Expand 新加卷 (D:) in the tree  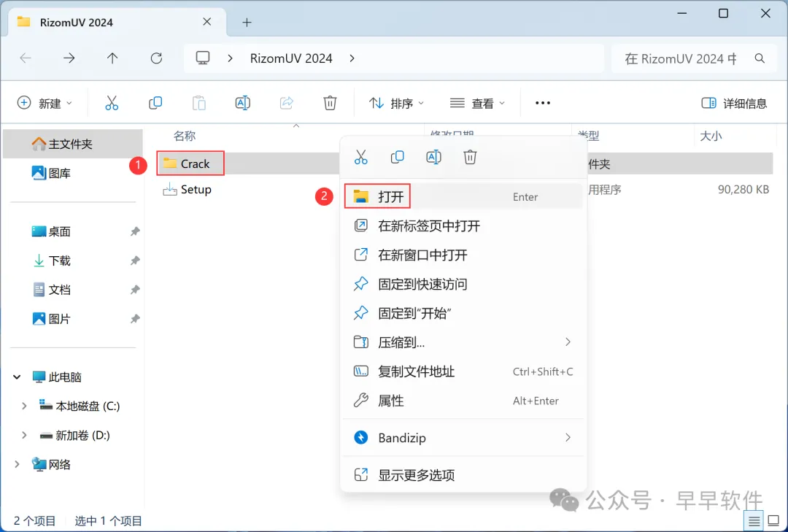[x=23, y=435]
